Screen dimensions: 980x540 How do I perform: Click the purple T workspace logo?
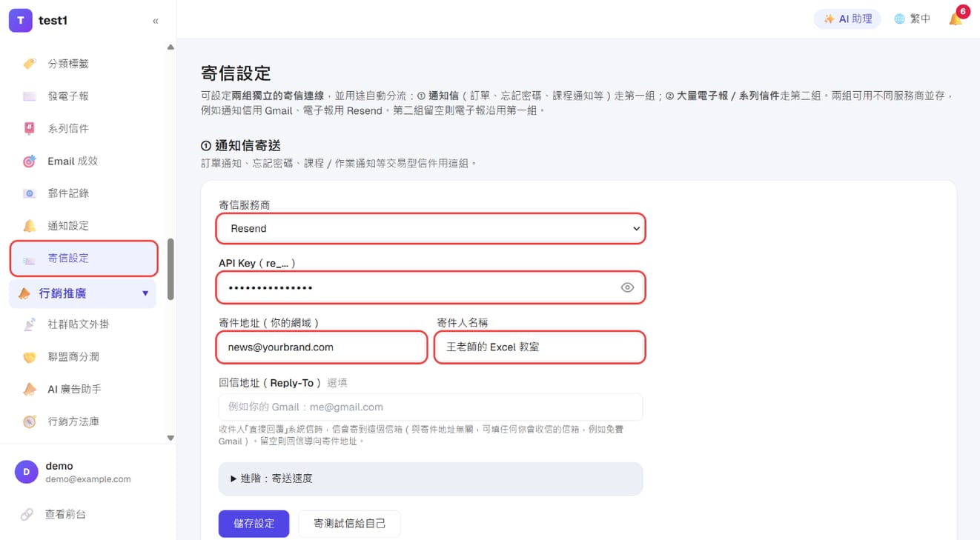click(21, 21)
